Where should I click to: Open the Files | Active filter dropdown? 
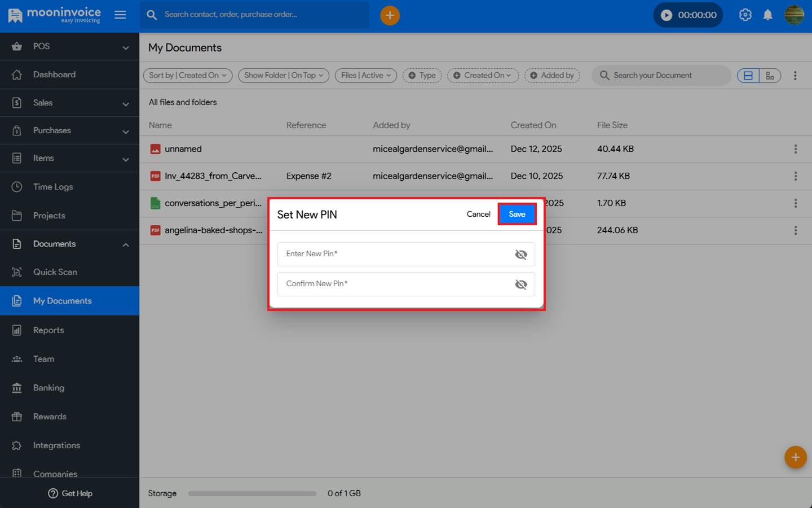tap(365, 76)
